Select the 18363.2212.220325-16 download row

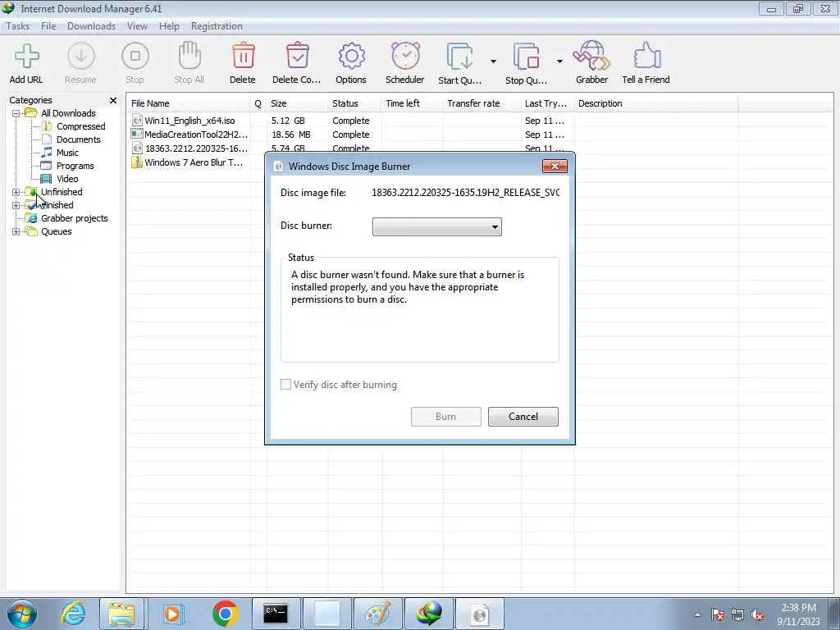pos(190,148)
